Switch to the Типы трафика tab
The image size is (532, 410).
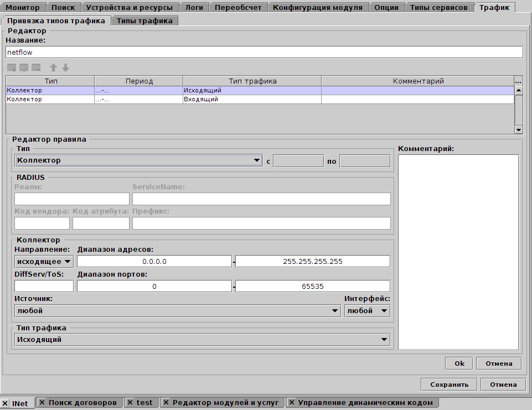coord(144,19)
